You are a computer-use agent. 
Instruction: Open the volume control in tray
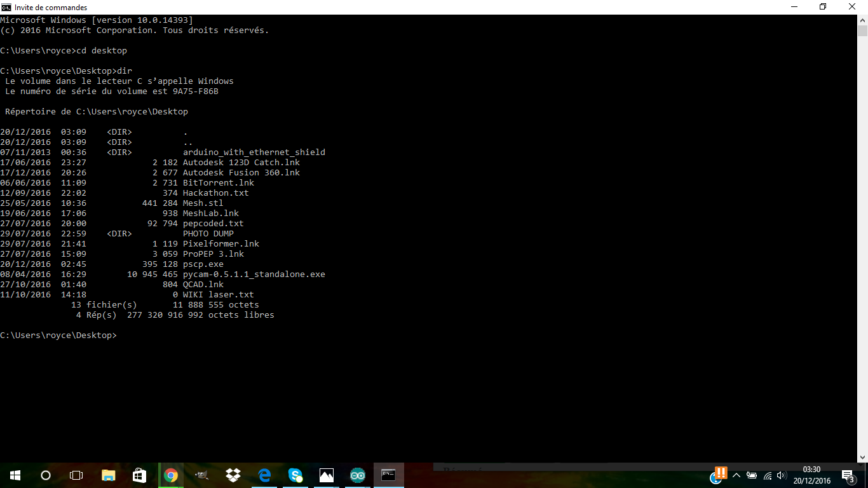[x=782, y=475]
